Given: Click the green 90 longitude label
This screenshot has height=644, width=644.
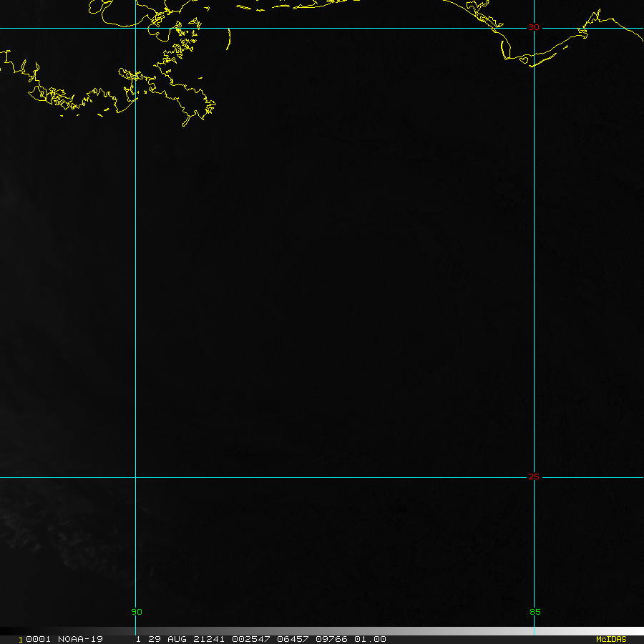Looking at the screenshot, I should point(137,612).
